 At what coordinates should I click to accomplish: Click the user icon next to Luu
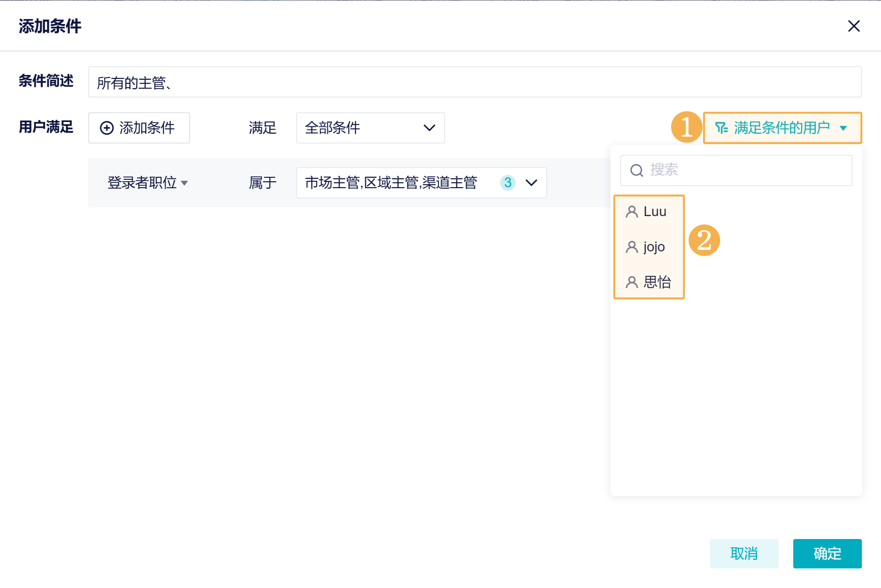632,212
